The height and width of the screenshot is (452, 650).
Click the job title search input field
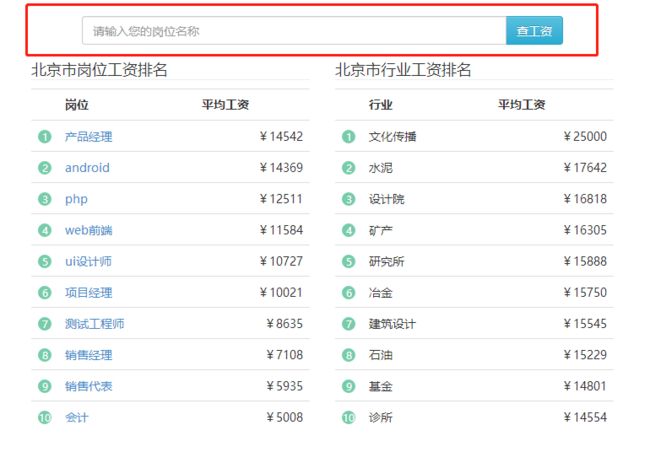click(x=294, y=31)
